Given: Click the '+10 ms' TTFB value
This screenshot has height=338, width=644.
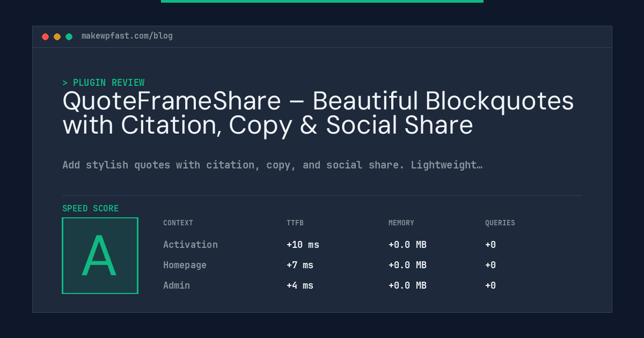Looking at the screenshot, I should point(303,245).
